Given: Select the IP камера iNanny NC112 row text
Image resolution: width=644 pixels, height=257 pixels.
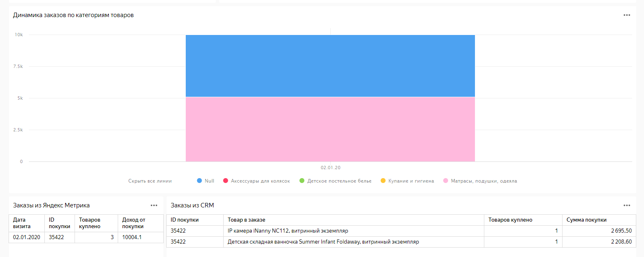Looking at the screenshot, I should (x=288, y=231).
